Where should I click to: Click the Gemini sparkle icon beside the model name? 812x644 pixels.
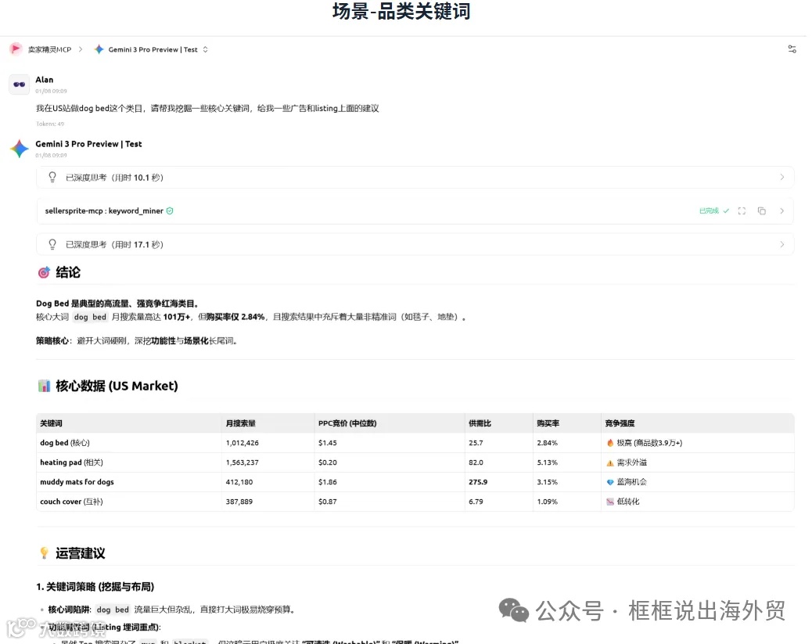[99, 49]
